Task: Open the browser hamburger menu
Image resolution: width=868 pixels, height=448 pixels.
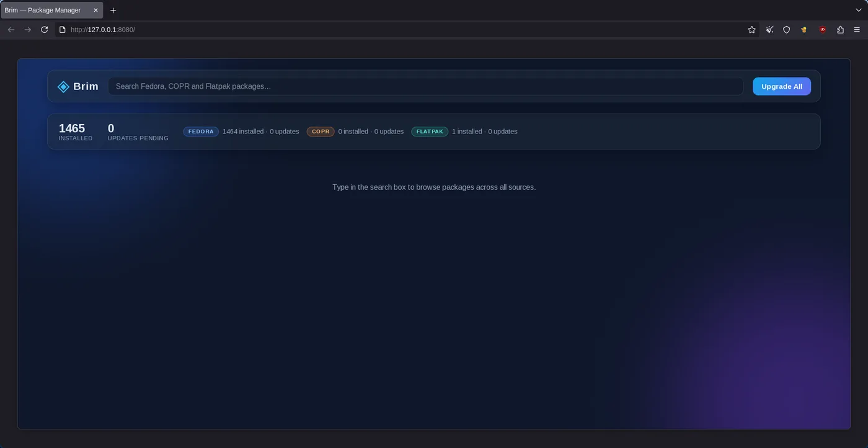Action: pos(857,30)
